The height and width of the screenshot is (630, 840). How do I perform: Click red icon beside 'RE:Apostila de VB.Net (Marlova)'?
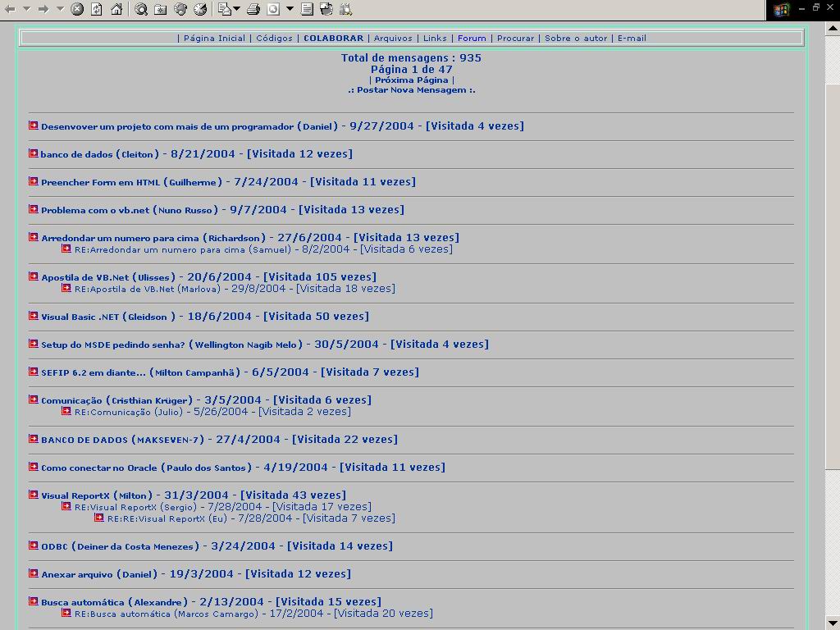click(x=66, y=288)
